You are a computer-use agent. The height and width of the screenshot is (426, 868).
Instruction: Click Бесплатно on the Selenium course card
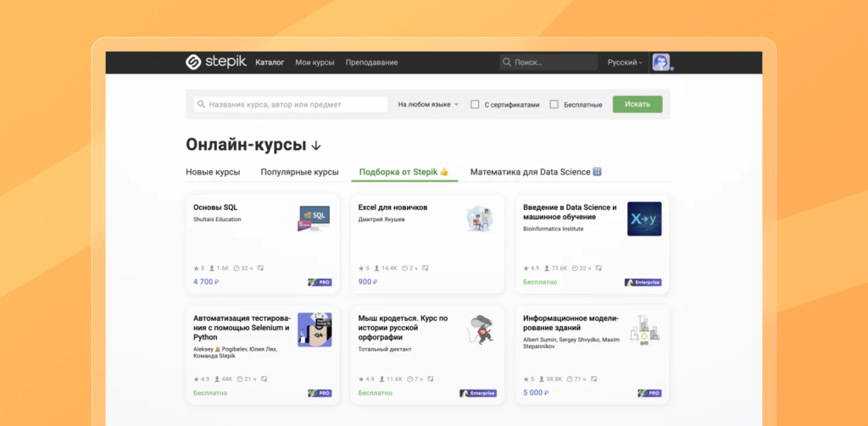[210, 393]
